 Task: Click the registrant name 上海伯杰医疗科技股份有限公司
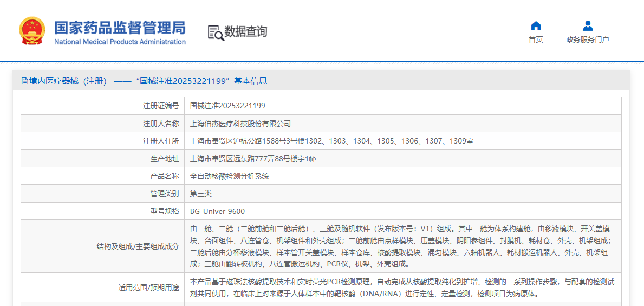(240, 123)
